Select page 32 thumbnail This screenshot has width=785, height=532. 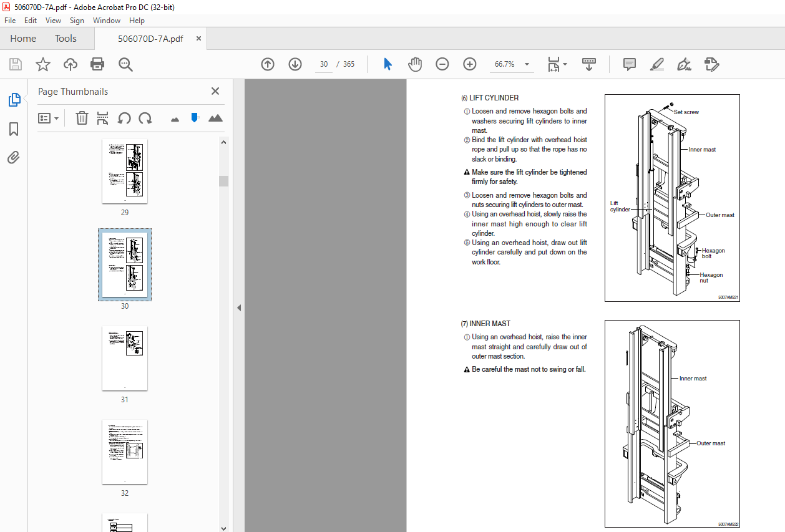point(125,452)
